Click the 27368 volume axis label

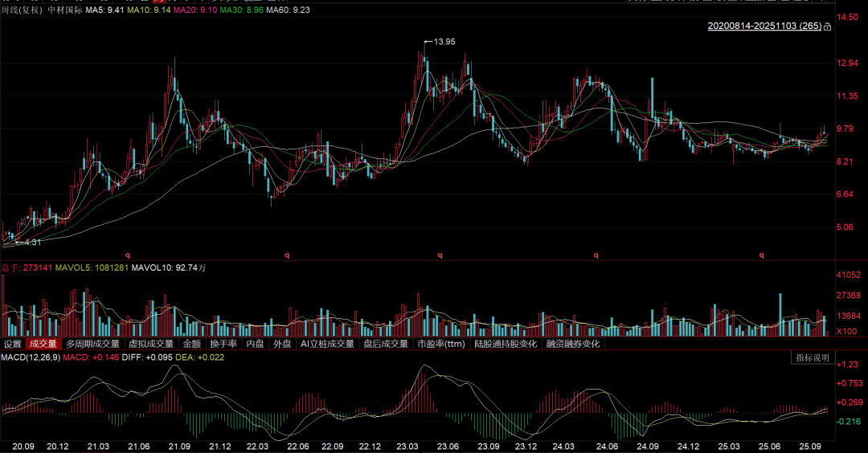click(x=849, y=296)
